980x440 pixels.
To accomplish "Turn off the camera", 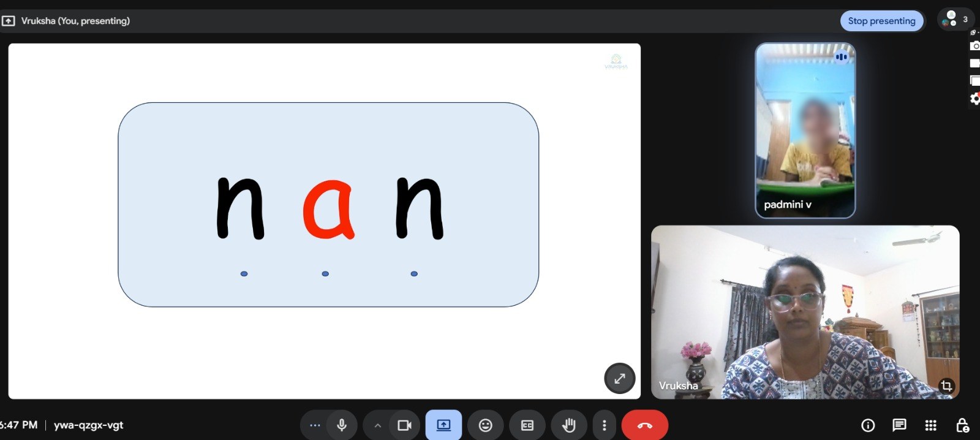I will point(404,425).
